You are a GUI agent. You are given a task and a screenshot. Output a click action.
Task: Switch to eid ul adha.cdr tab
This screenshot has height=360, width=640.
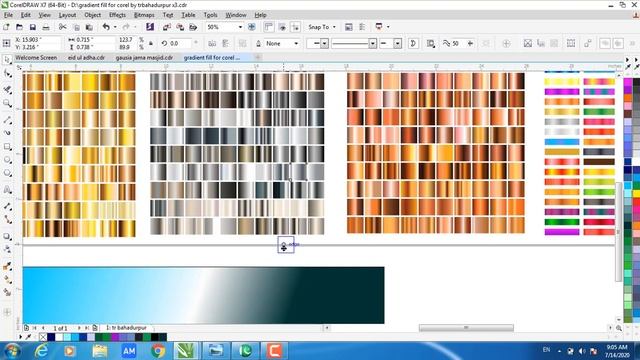click(86, 58)
